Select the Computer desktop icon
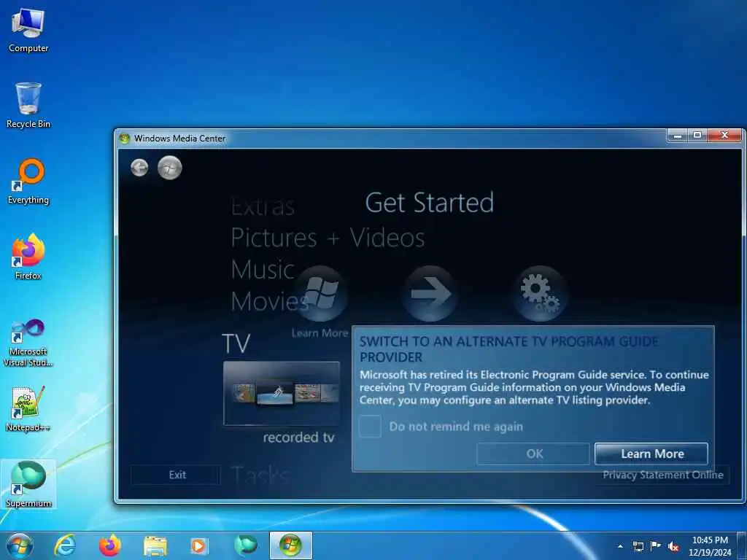Viewport: 747px width, 560px height. tap(28, 31)
